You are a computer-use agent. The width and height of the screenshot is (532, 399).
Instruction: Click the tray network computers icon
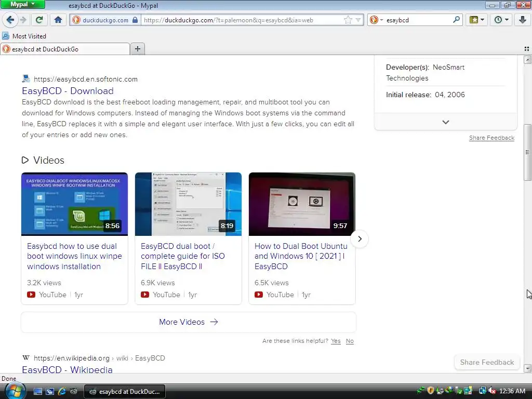click(x=482, y=391)
